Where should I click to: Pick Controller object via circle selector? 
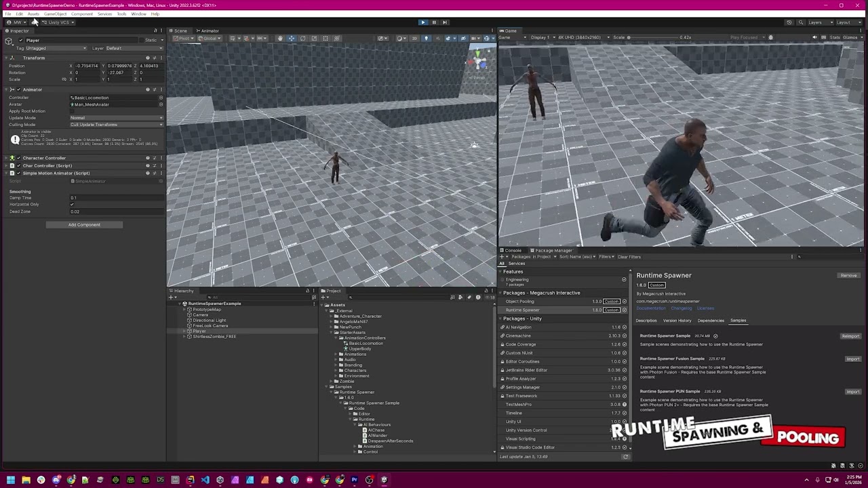[161, 98]
